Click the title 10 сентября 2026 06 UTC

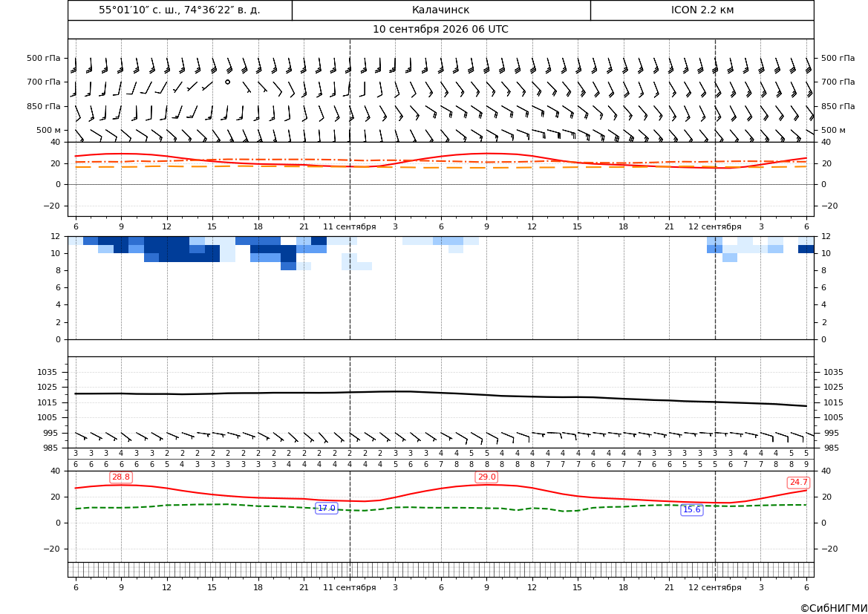[440, 30]
